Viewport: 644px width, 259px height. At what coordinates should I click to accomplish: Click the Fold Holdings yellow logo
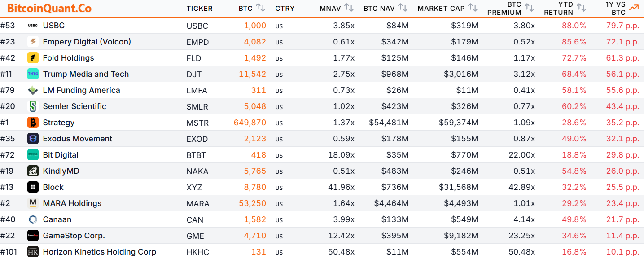[32, 57]
